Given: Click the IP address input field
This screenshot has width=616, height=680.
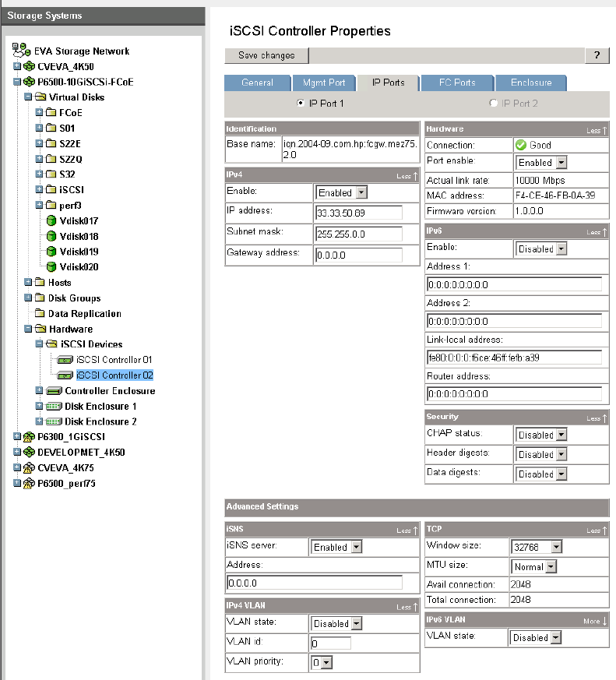Looking at the screenshot, I should [x=359, y=213].
